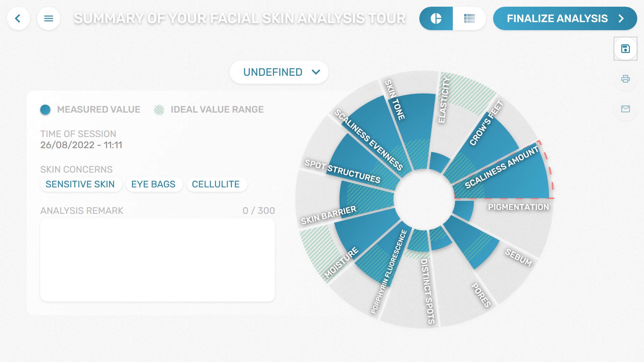Open the hamburger menu
Screen dimensions: 644x362
pyautogui.click(x=49, y=18)
